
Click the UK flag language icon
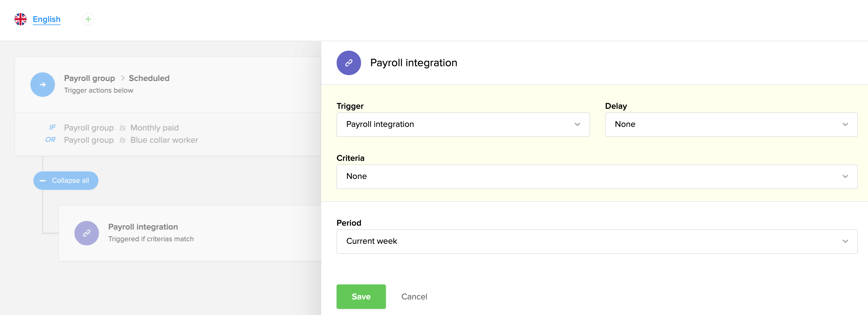(20, 19)
